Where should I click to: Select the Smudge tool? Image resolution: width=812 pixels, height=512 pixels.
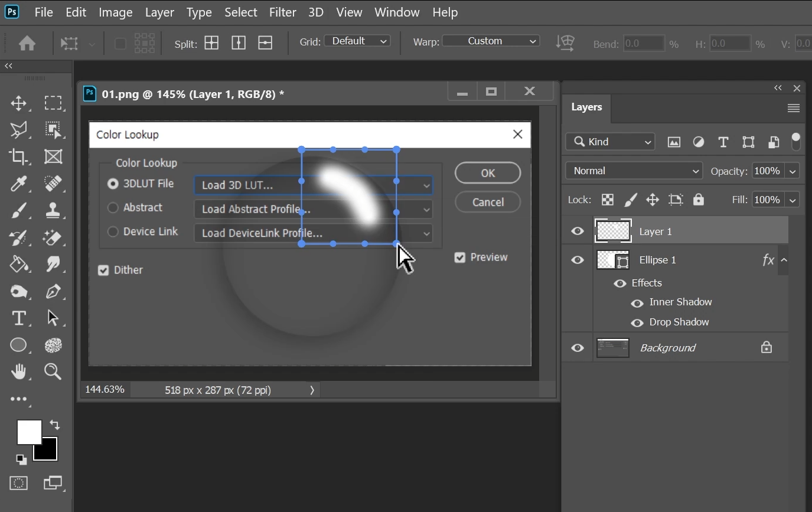[53, 264]
